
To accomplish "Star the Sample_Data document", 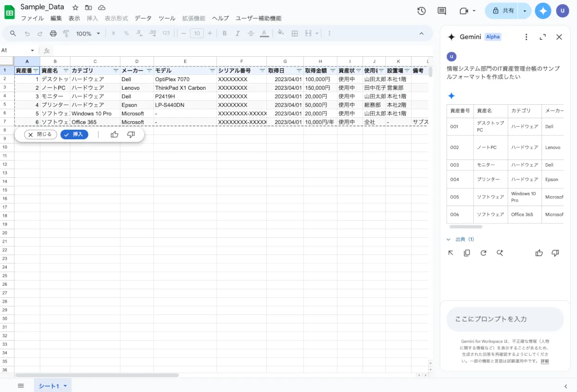I will click(x=75, y=8).
